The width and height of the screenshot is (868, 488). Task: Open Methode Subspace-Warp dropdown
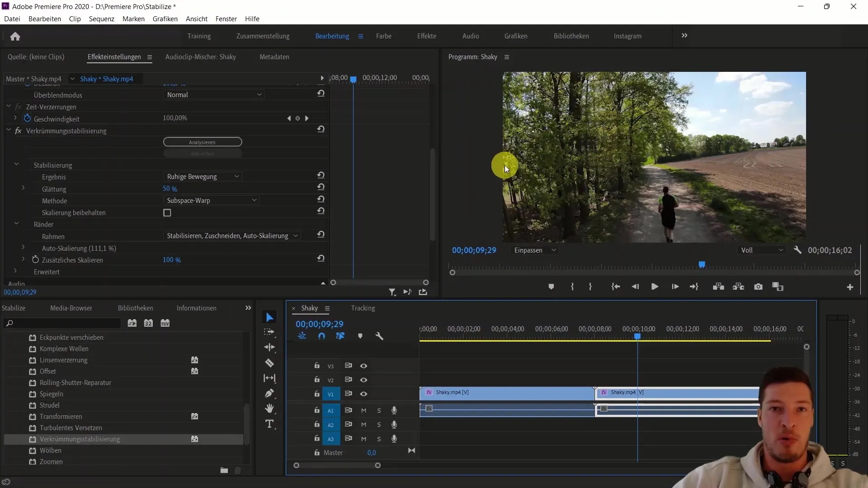click(211, 201)
